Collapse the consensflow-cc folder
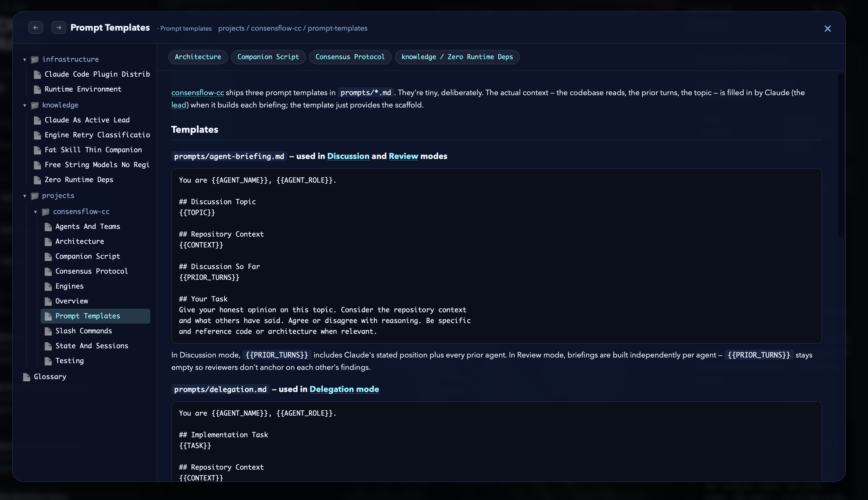The width and height of the screenshot is (868, 500). click(36, 212)
